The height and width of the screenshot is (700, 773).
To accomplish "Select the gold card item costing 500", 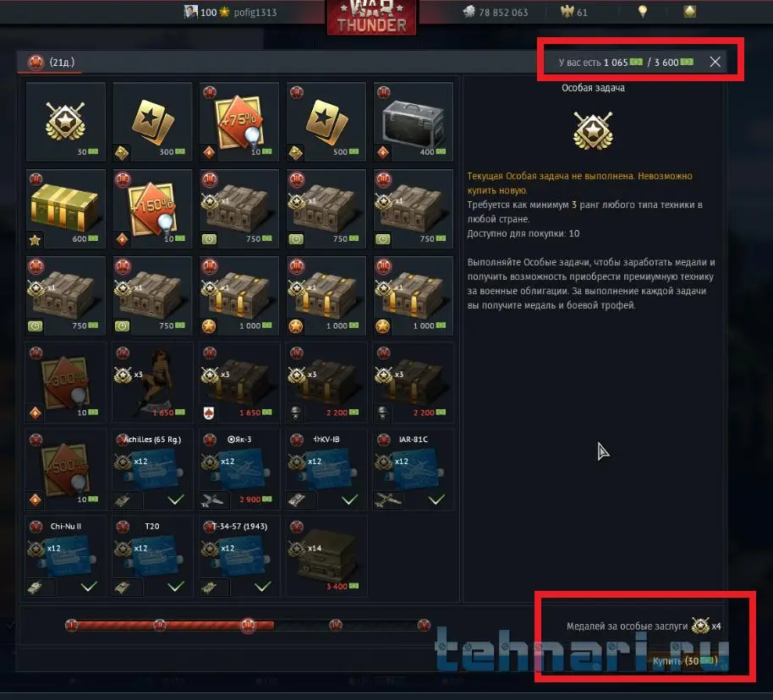I will 326,121.
